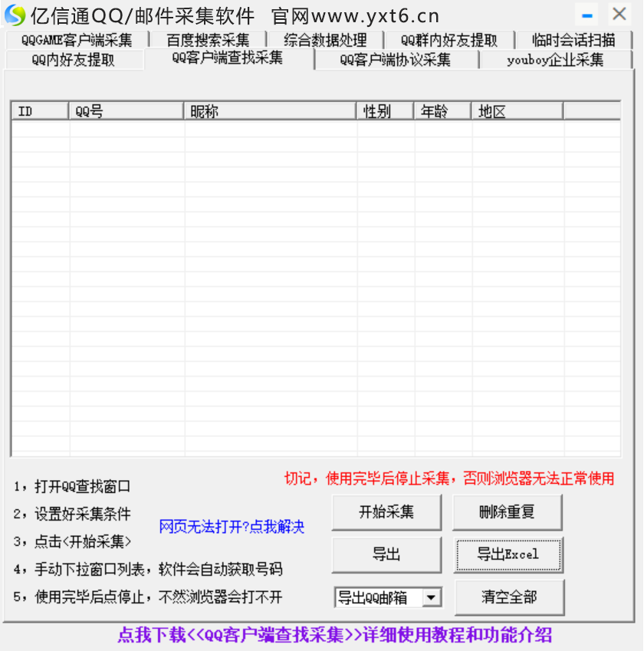644x651 pixels.
Task: Click the 清空全部 button
Action: pyautogui.click(x=509, y=597)
